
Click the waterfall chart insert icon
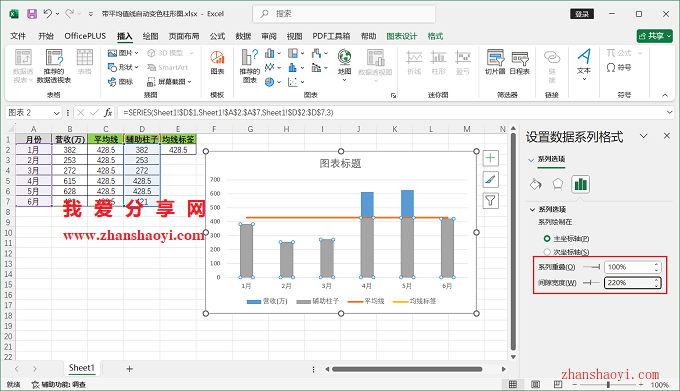pos(317,53)
